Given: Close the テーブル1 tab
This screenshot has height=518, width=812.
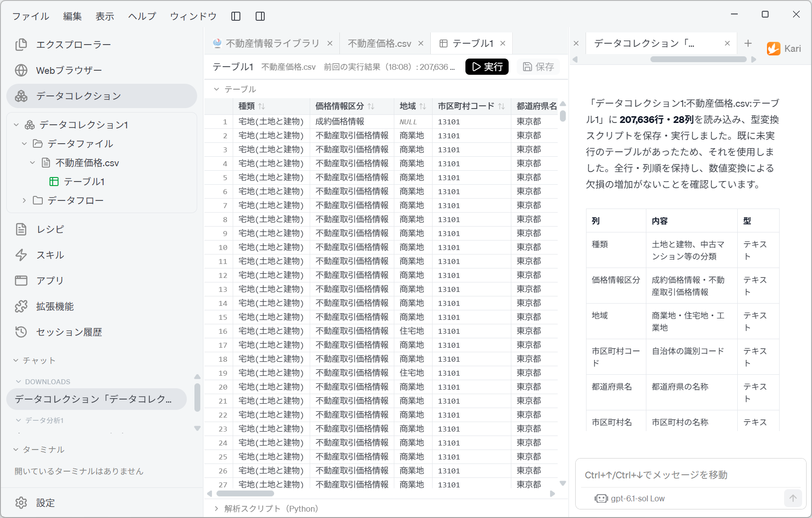Looking at the screenshot, I should point(503,43).
